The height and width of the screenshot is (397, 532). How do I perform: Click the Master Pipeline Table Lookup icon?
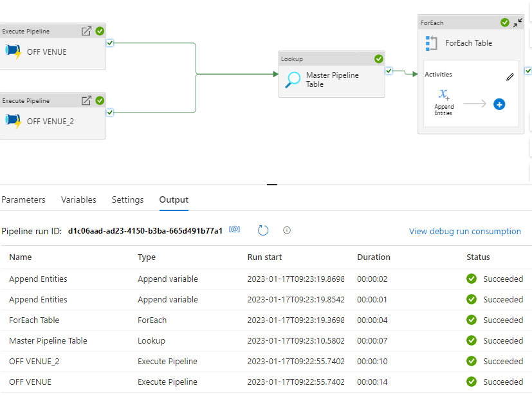294,80
